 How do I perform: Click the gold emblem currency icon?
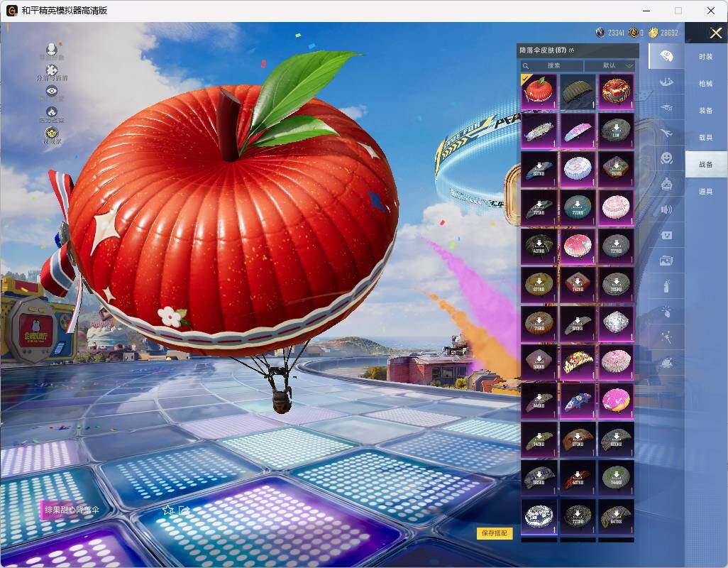[x=634, y=32]
